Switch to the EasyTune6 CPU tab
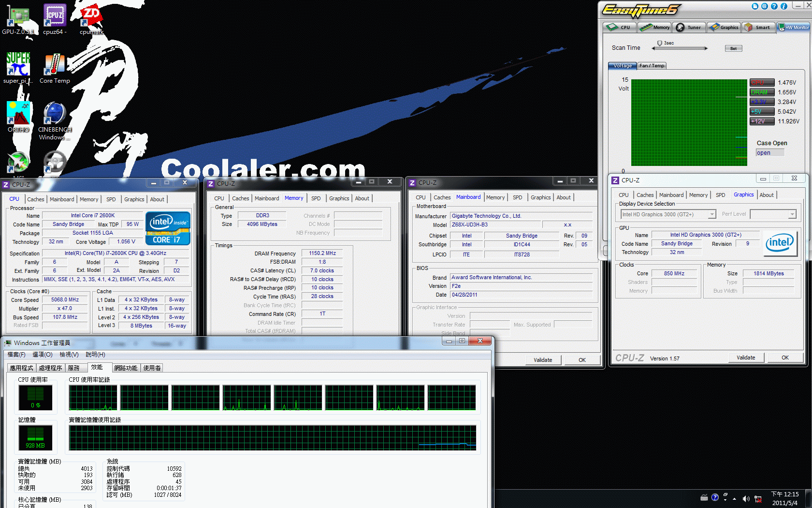The height and width of the screenshot is (508, 812). [x=619, y=27]
